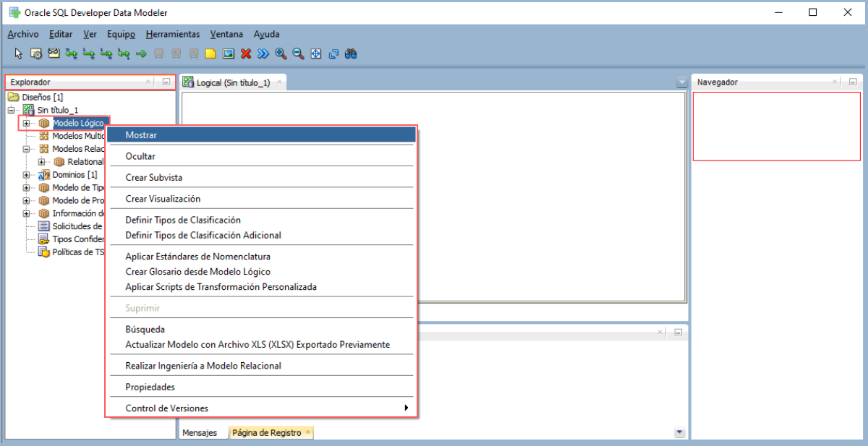Click the Modelos Multid tree item icon
This screenshot has width=868, height=446.
pos(43,136)
